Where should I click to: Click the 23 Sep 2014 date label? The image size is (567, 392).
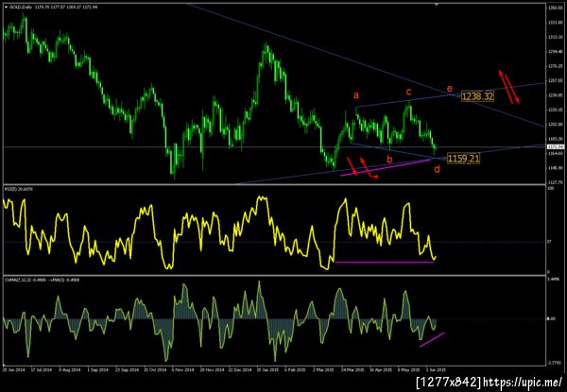(x=127, y=370)
